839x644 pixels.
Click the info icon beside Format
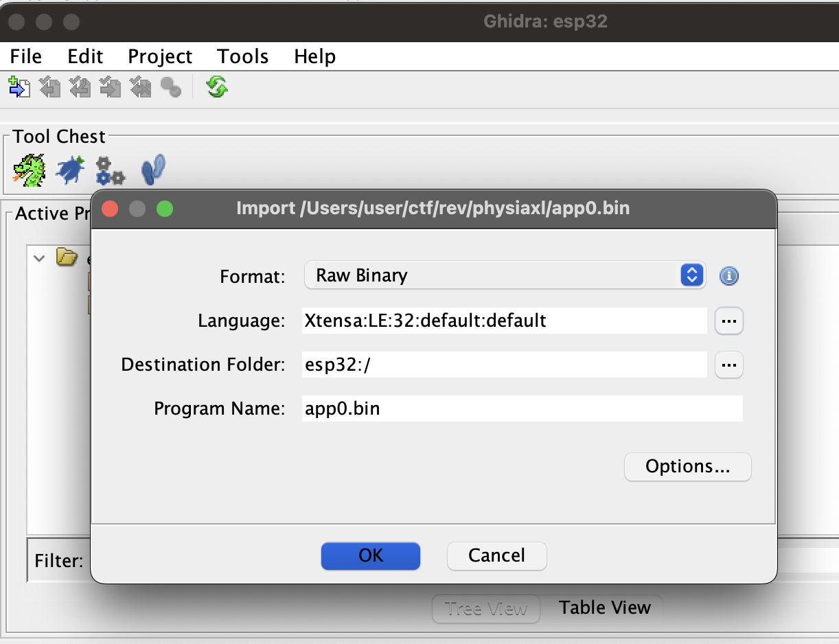(728, 276)
